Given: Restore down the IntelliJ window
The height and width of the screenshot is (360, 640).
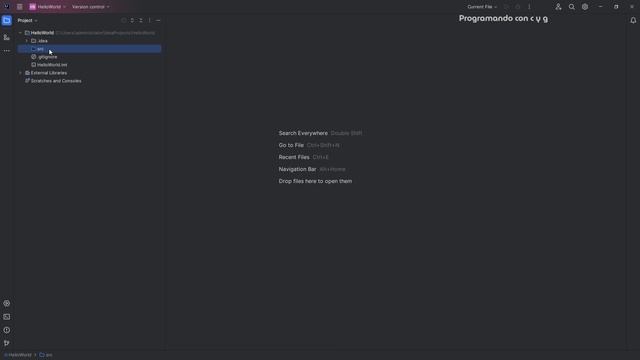Looking at the screenshot, I should 616,7.
